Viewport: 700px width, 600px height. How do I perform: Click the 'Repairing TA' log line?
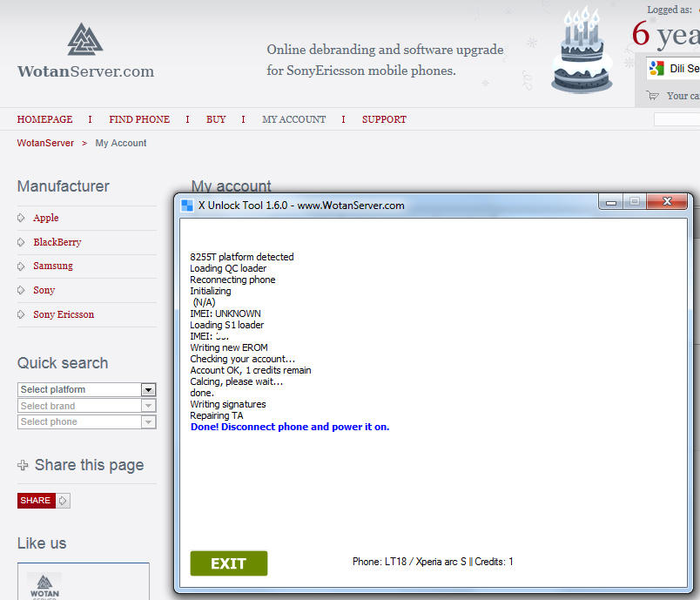217,415
